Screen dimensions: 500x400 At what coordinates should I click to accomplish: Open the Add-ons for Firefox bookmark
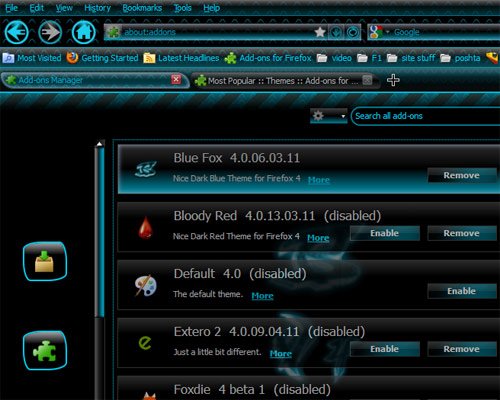268,58
